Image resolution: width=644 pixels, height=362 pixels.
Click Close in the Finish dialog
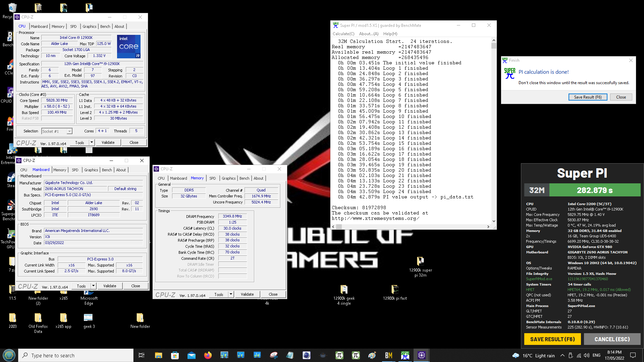point(621,97)
